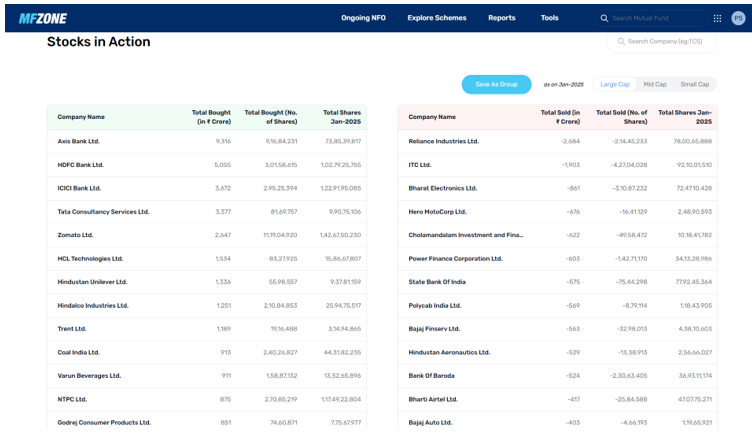Open the PS profile avatar
This screenshot has height=443, width=752.
coord(738,18)
